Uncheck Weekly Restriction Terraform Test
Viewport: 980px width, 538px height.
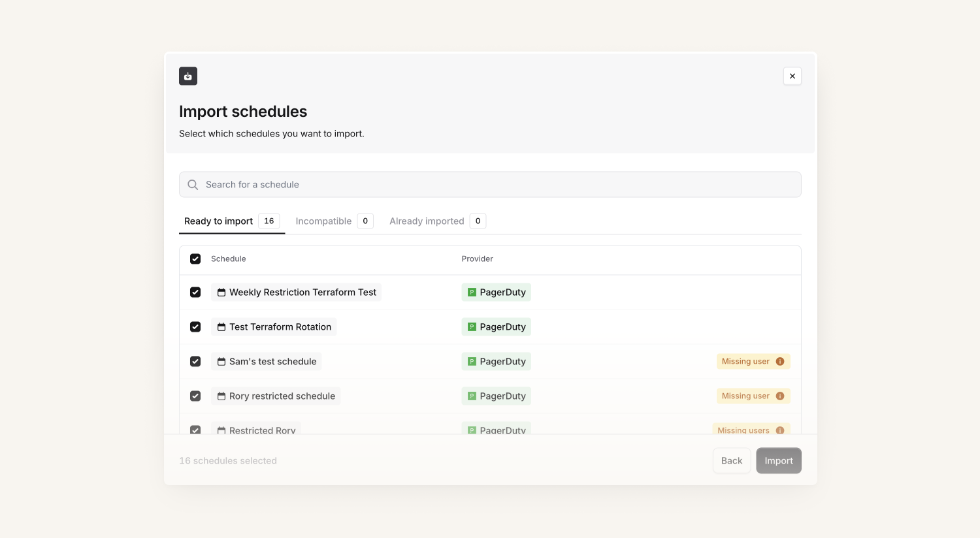(195, 293)
